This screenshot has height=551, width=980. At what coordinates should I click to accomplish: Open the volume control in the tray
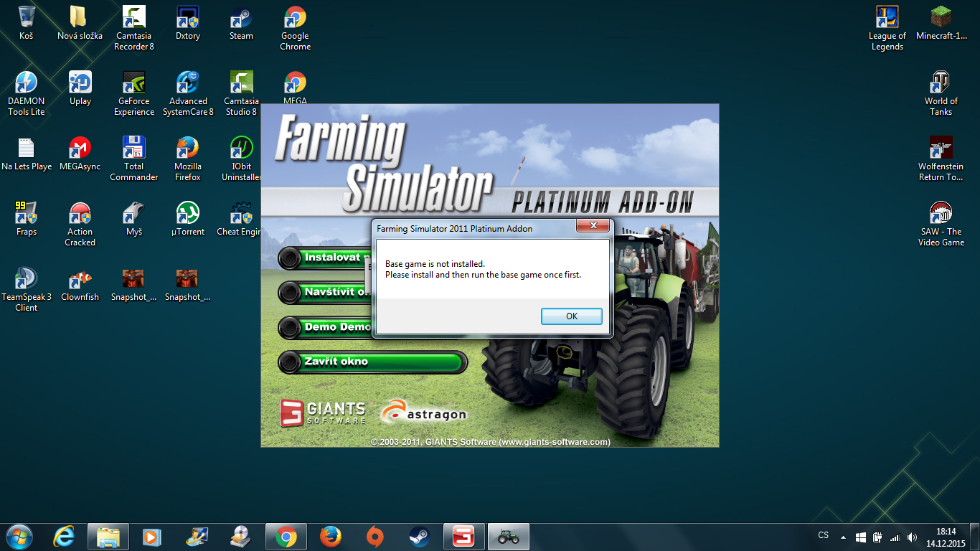[x=912, y=537]
